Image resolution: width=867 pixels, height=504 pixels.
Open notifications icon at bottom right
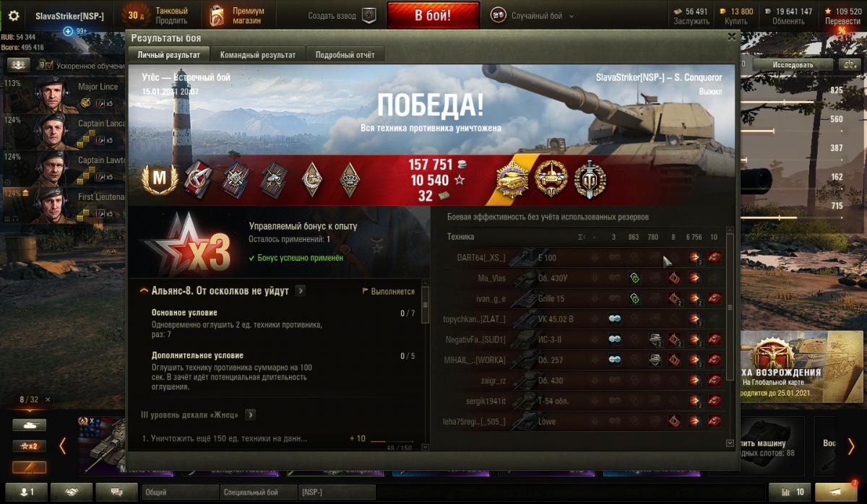point(837,492)
